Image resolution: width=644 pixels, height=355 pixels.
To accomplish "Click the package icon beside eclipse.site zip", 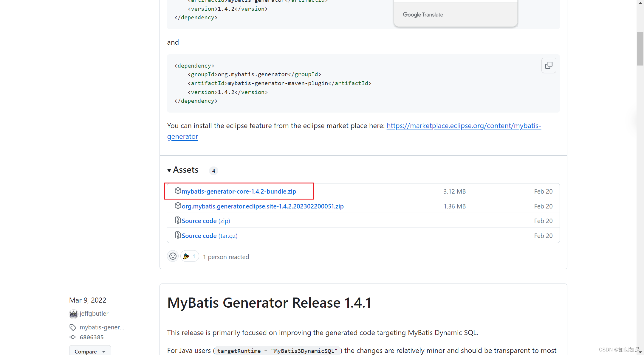I will coord(178,205).
